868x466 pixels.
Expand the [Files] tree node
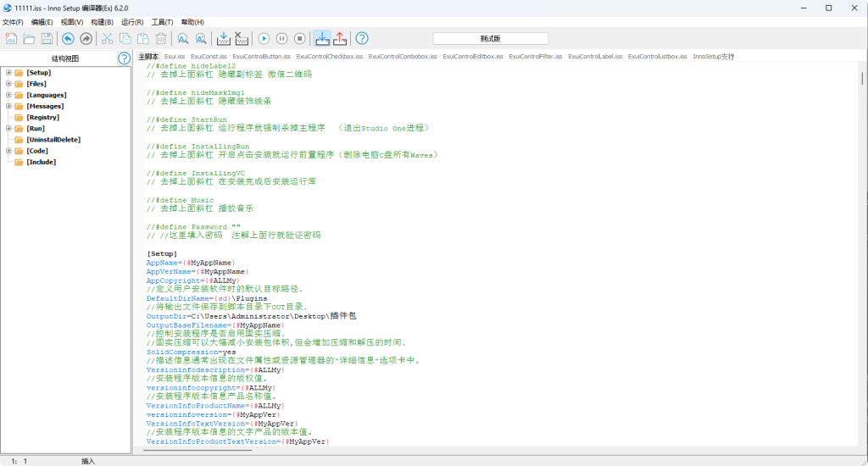point(8,84)
